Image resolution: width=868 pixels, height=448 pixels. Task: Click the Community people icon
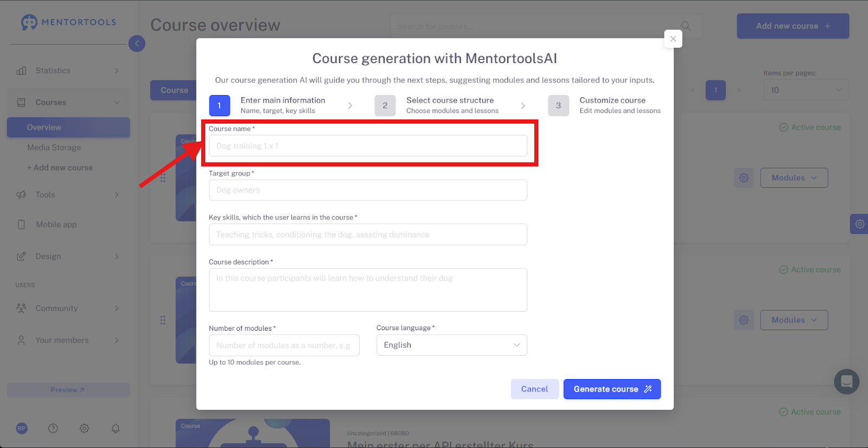click(21, 308)
